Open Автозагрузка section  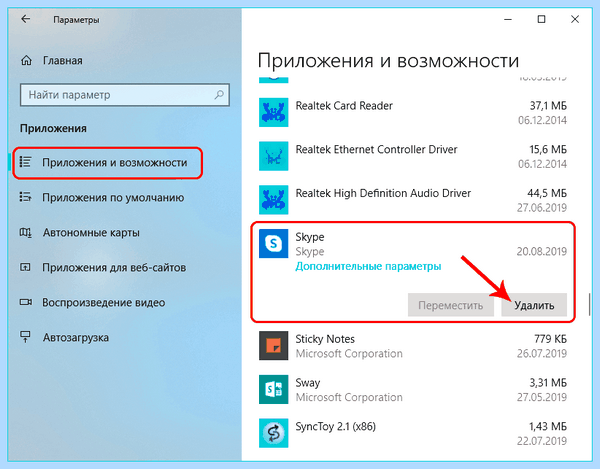(x=76, y=338)
